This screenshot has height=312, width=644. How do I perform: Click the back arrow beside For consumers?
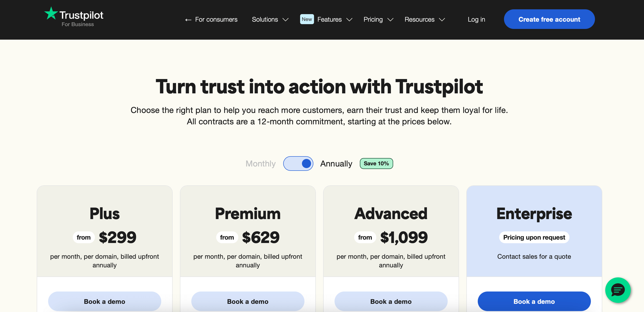pyautogui.click(x=188, y=20)
